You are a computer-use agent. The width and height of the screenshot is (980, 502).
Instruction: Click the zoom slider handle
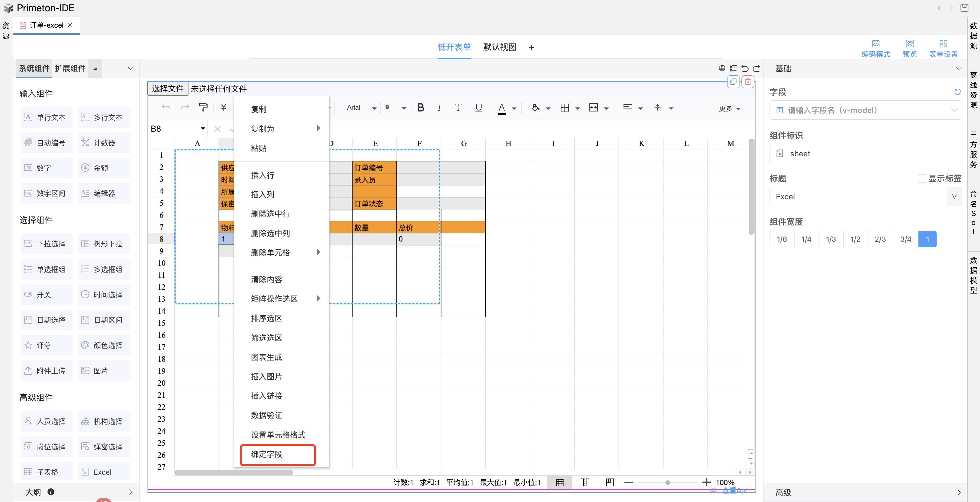pyautogui.click(x=668, y=483)
